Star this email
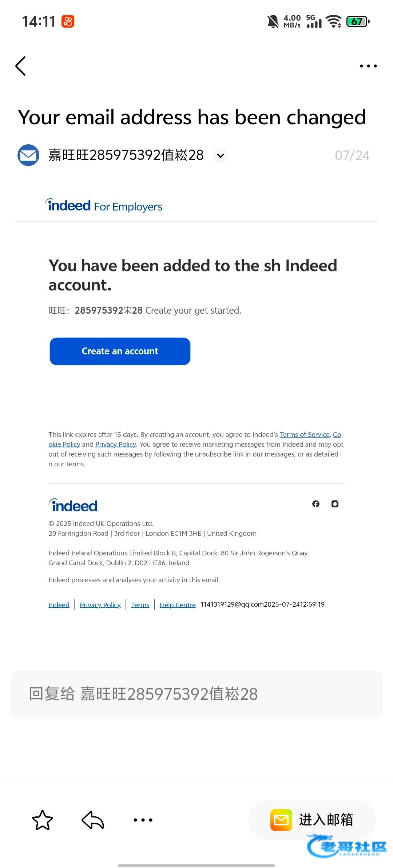Screen dimensions: 393x868 [x=43, y=820]
